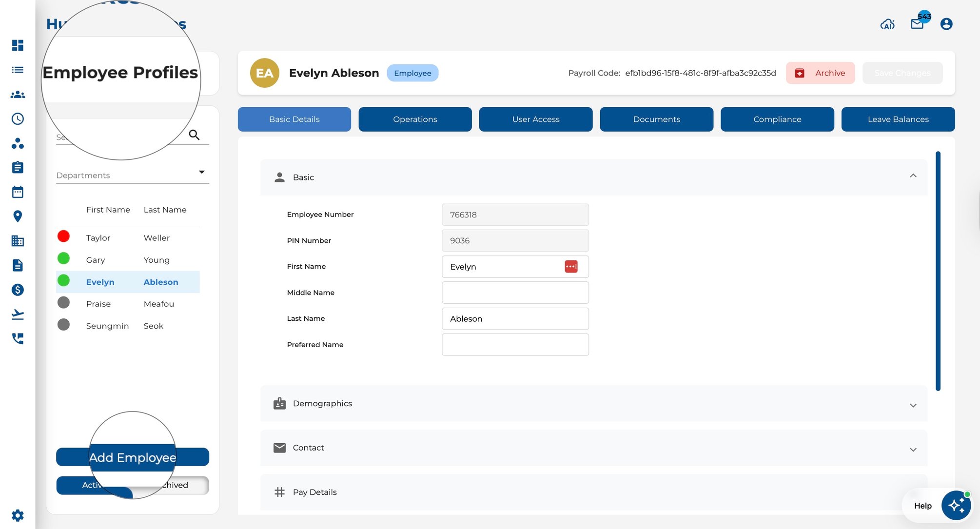Click the payroll code value text

click(701, 73)
